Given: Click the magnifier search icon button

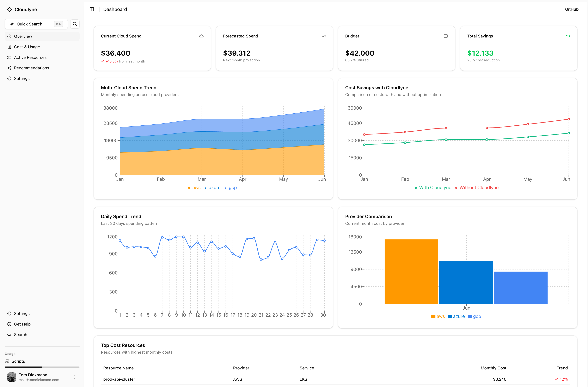Looking at the screenshot, I should point(75,24).
